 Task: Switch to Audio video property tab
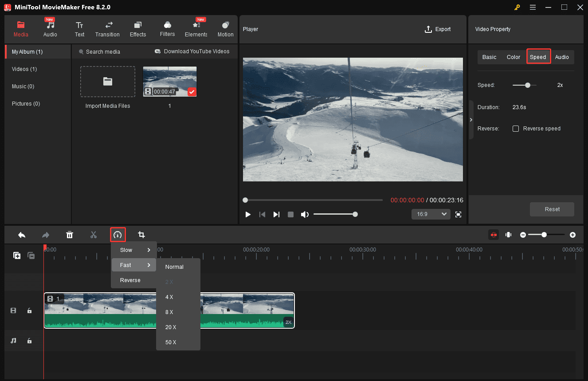[562, 57]
